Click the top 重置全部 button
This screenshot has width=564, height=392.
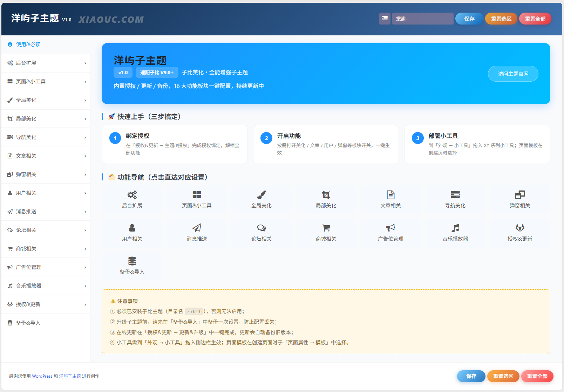tap(535, 19)
